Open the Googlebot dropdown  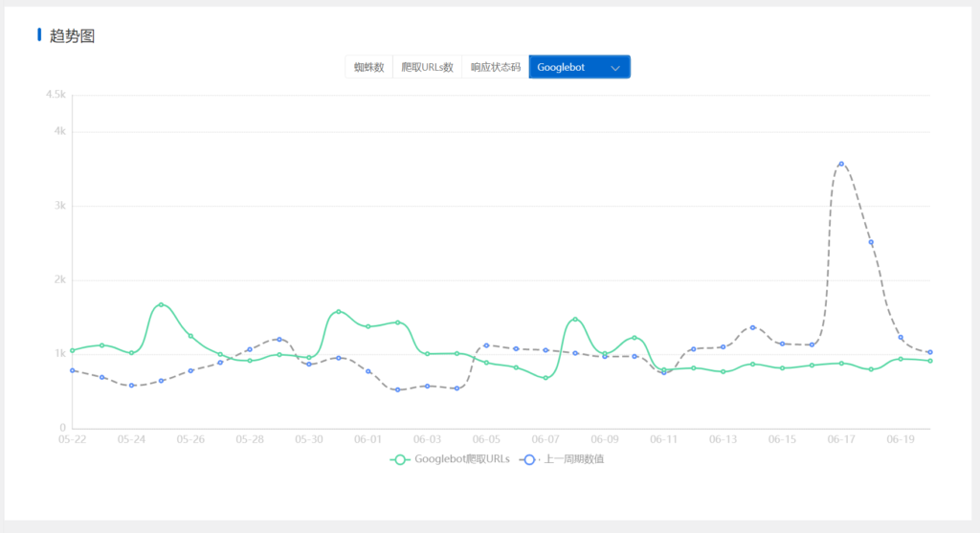(578, 67)
